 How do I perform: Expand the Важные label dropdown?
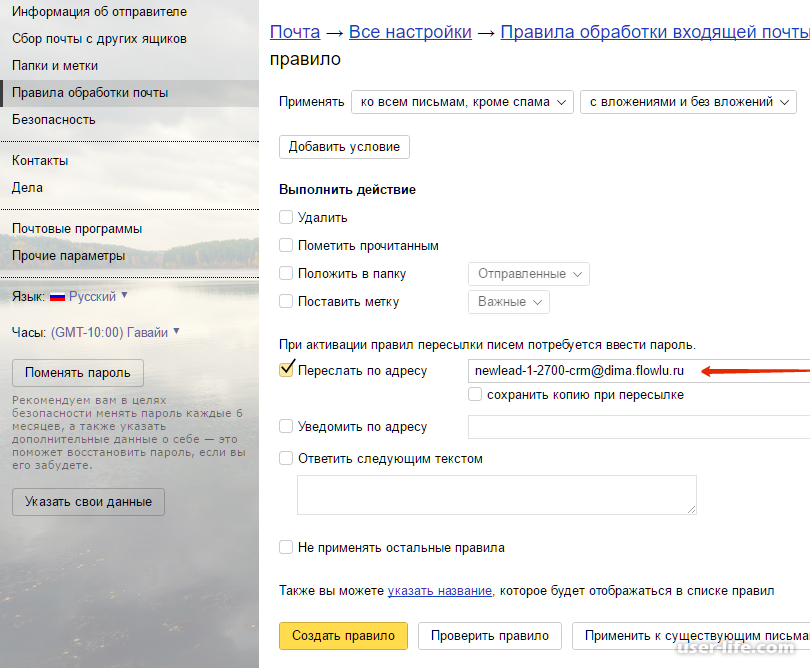click(x=509, y=302)
